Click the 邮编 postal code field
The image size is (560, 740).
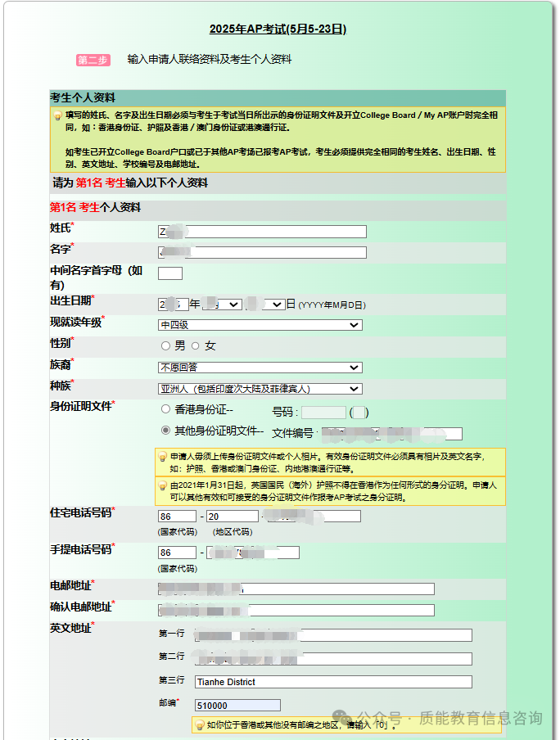click(x=237, y=705)
